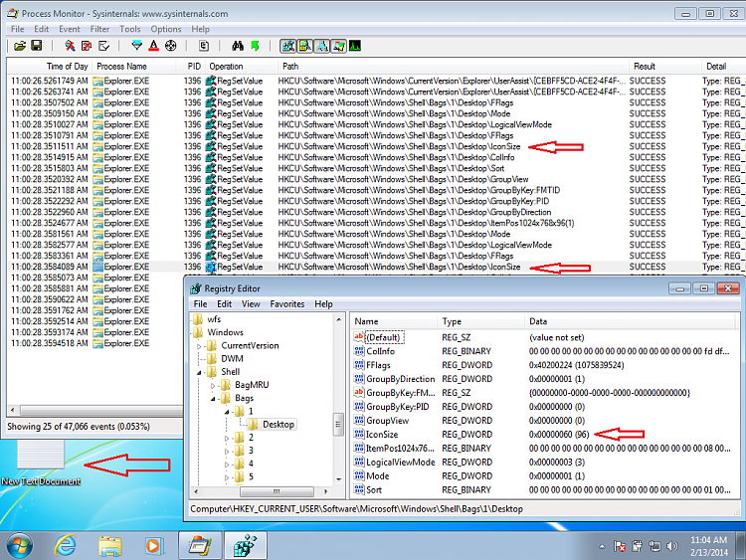Toggle the Capture events magnifier icon
The width and height of the screenshot is (746, 560).
pos(69,46)
